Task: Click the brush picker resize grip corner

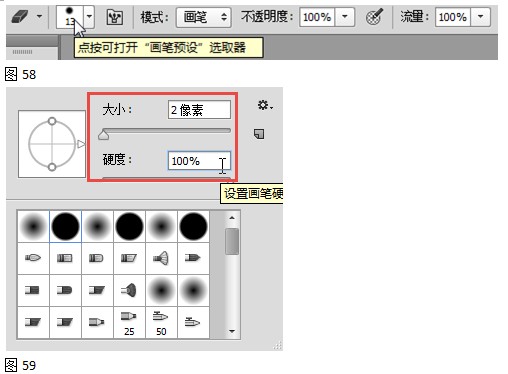Action: (x=278, y=345)
